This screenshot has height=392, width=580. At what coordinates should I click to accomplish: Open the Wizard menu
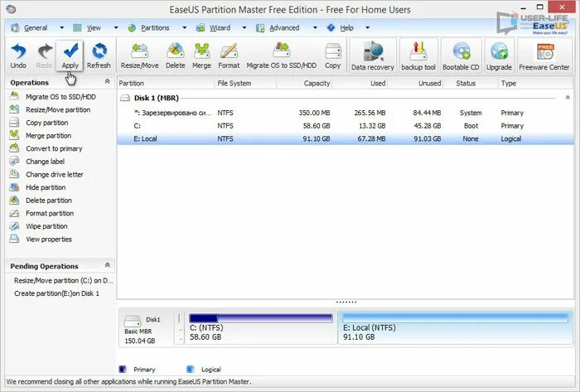pos(220,27)
